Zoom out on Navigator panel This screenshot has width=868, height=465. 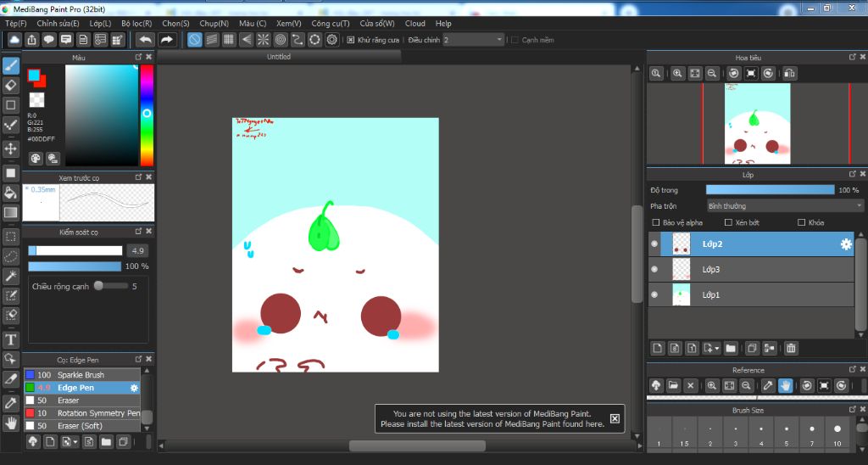click(x=712, y=73)
